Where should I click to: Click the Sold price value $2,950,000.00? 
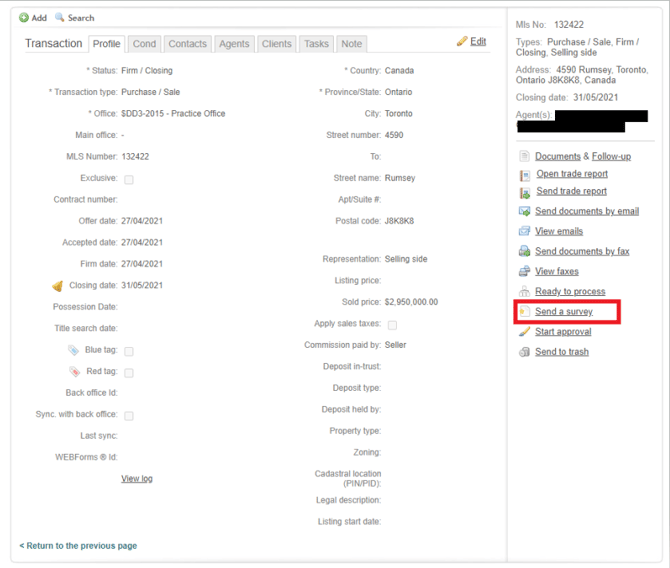click(x=411, y=302)
